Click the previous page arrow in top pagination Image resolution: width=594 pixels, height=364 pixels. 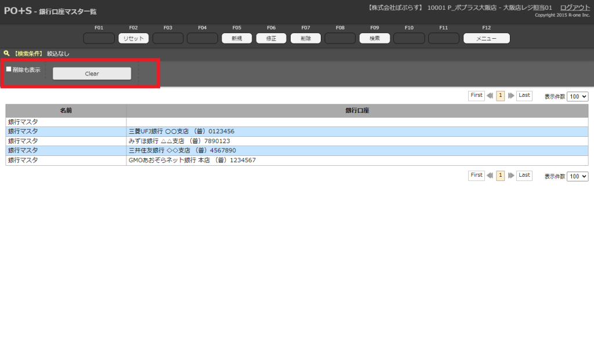click(x=490, y=96)
